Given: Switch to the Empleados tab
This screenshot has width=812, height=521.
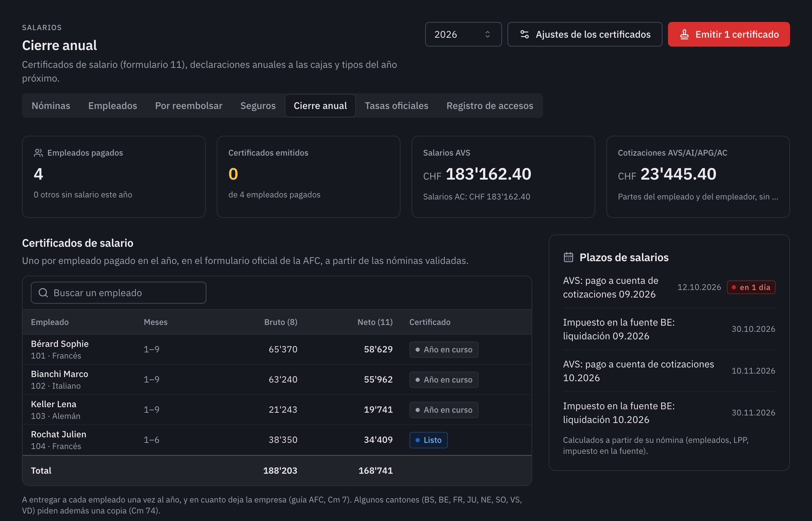Looking at the screenshot, I should tap(112, 106).
